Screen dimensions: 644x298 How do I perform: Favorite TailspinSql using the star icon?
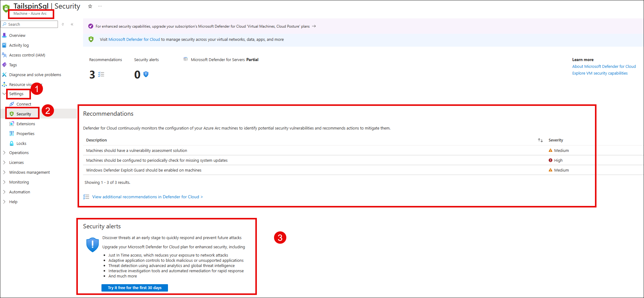click(x=90, y=6)
